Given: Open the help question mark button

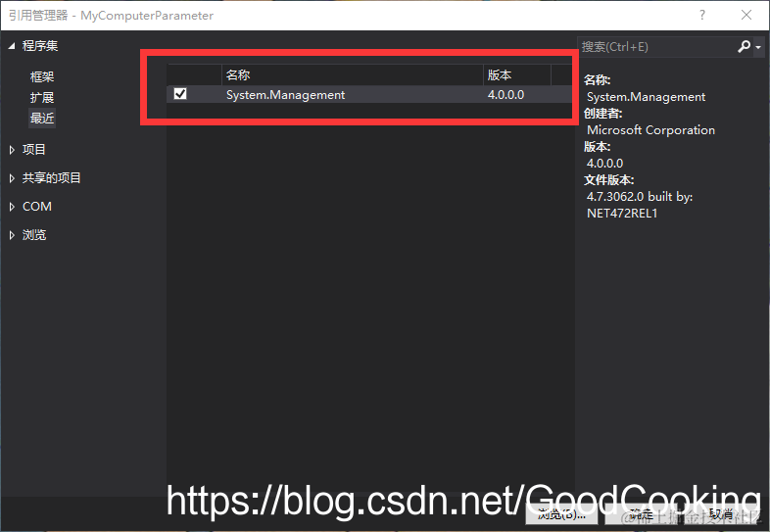Looking at the screenshot, I should point(702,15).
